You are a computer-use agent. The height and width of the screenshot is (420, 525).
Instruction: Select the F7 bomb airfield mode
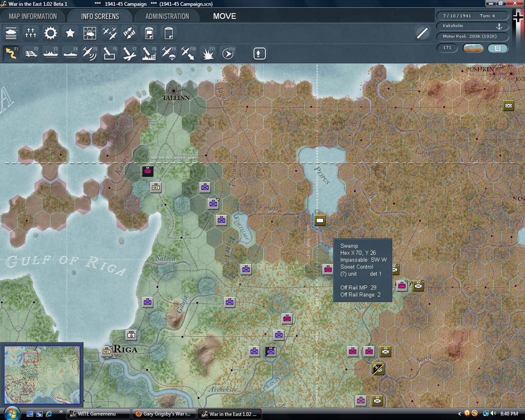click(x=129, y=53)
